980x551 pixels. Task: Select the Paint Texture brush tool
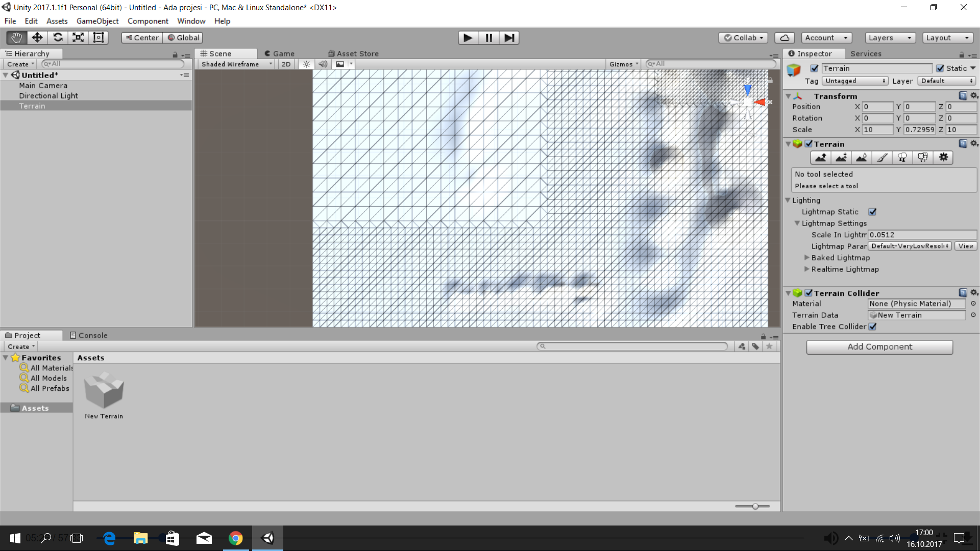tap(882, 158)
